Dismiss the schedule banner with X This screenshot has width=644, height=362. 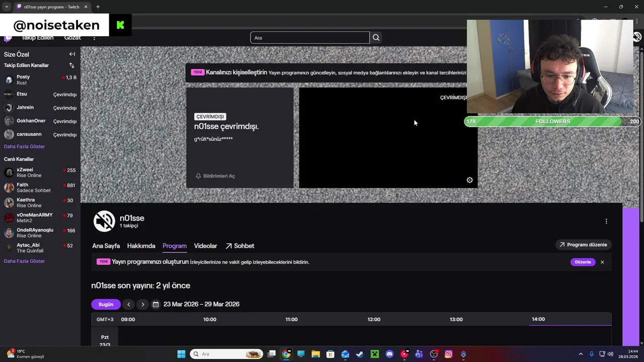602,262
